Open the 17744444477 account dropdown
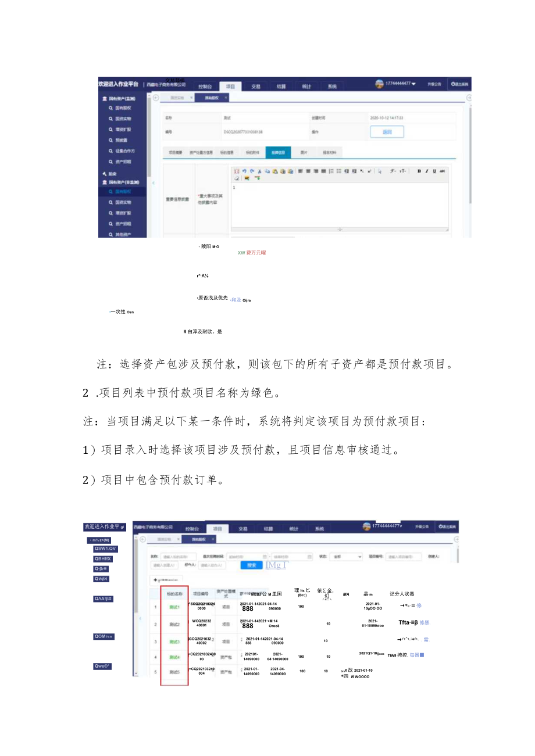Viewport: 535px width, 756px height. [x=401, y=85]
